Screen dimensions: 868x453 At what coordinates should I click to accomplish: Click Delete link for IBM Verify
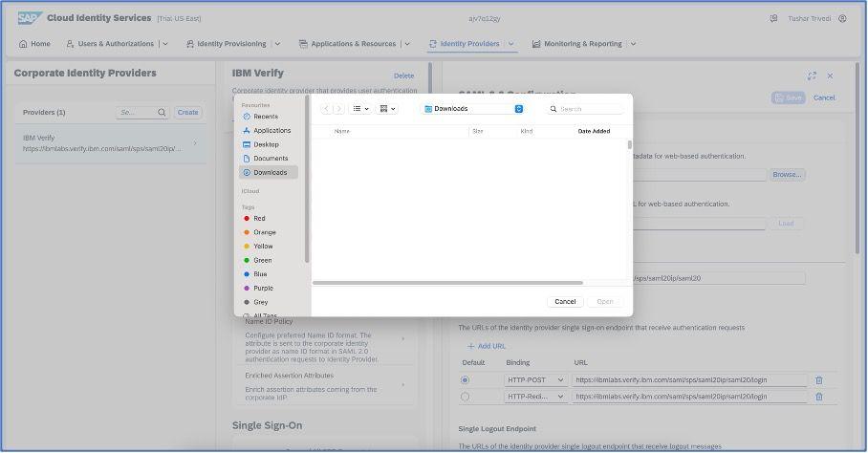(x=403, y=75)
